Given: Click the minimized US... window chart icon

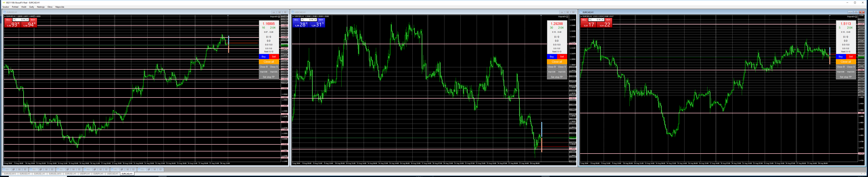Looking at the screenshot, I should [x=112, y=170].
